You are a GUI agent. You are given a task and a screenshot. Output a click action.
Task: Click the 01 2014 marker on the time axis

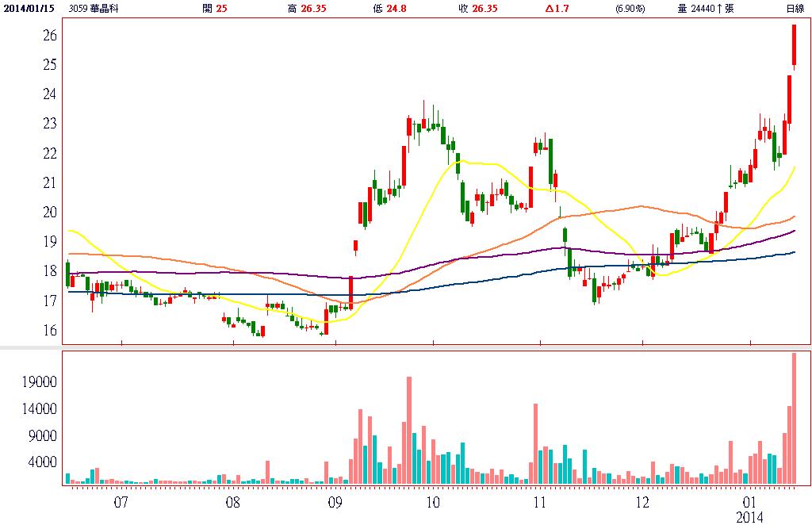749,509
